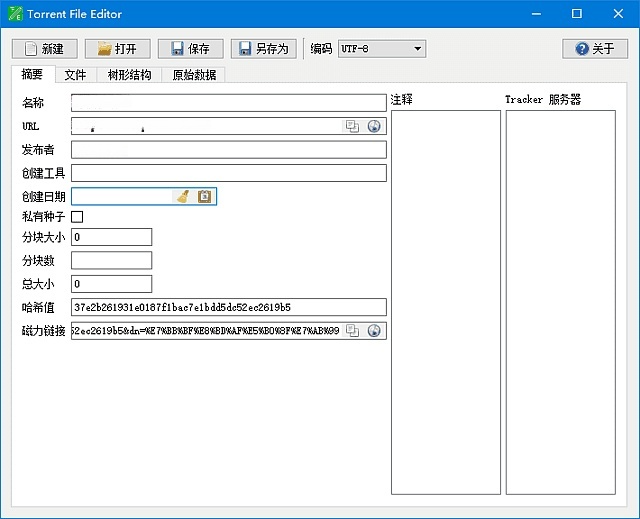Copy the URL field contents icon
The height and width of the screenshot is (519, 640).
[352, 126]
